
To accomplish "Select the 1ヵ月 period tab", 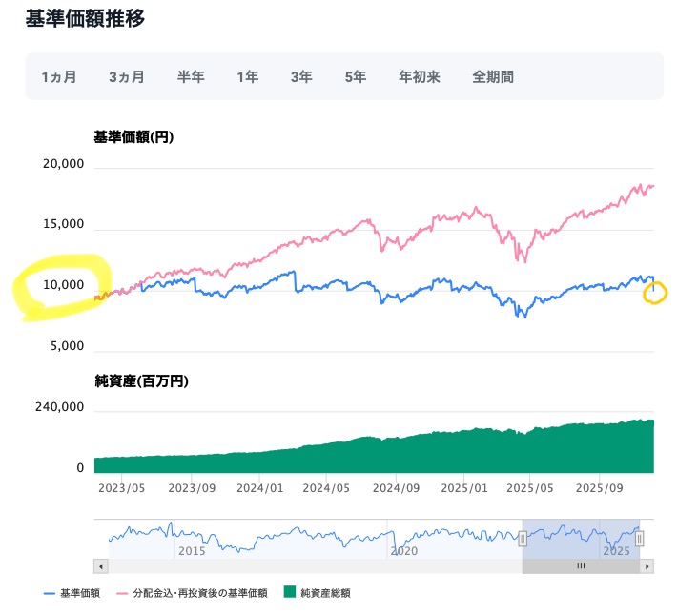I will click(59, 77).
